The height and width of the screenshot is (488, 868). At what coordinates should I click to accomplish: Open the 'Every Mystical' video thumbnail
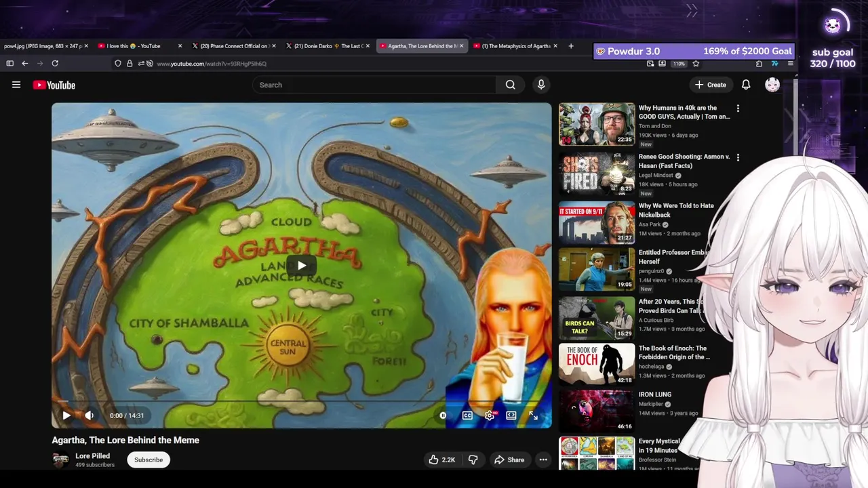[x=597, y=453]
